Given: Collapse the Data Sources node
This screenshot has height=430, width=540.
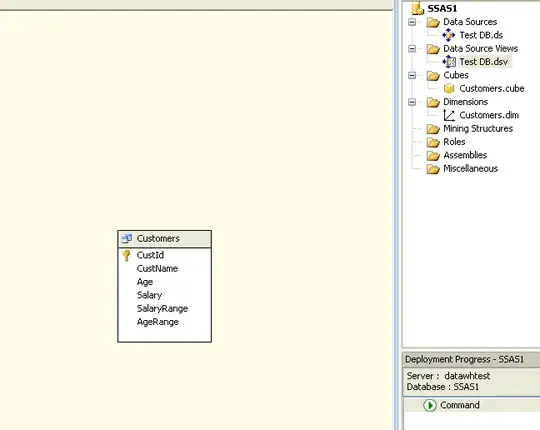Looking at the screenshot, I should [412, 22].
